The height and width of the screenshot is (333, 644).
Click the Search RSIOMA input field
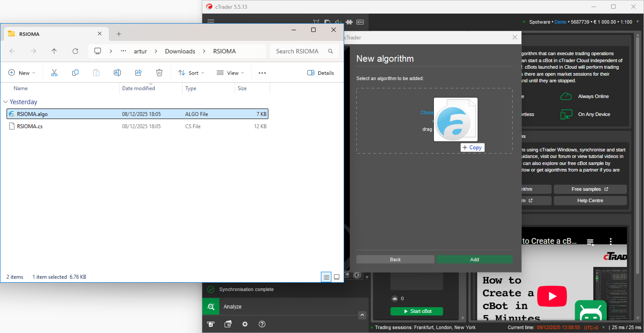point(304,51)
